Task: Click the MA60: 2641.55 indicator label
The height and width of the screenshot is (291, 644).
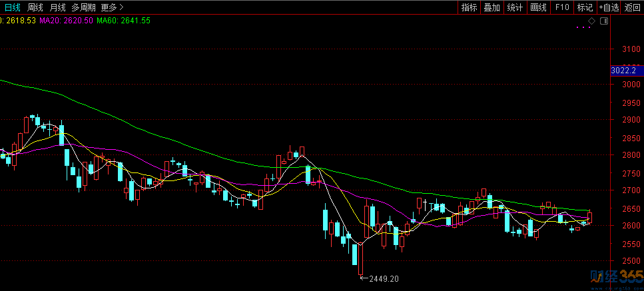Action: click(x=124, y=21)
